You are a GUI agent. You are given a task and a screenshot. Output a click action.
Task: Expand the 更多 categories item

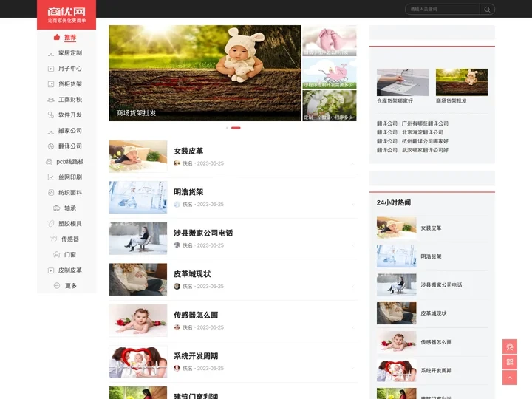click(x=66, y=286)
